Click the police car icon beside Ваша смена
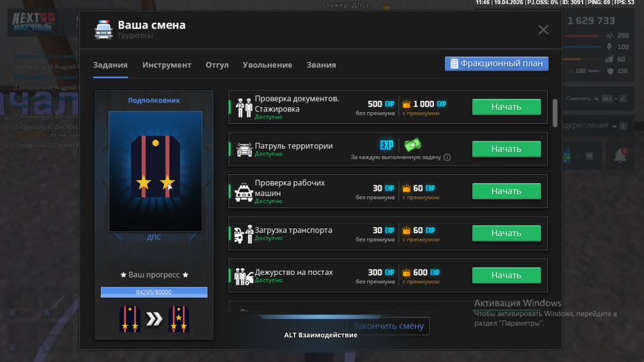Viewport: 644px width, 362px height. click(x=104, y=30)
